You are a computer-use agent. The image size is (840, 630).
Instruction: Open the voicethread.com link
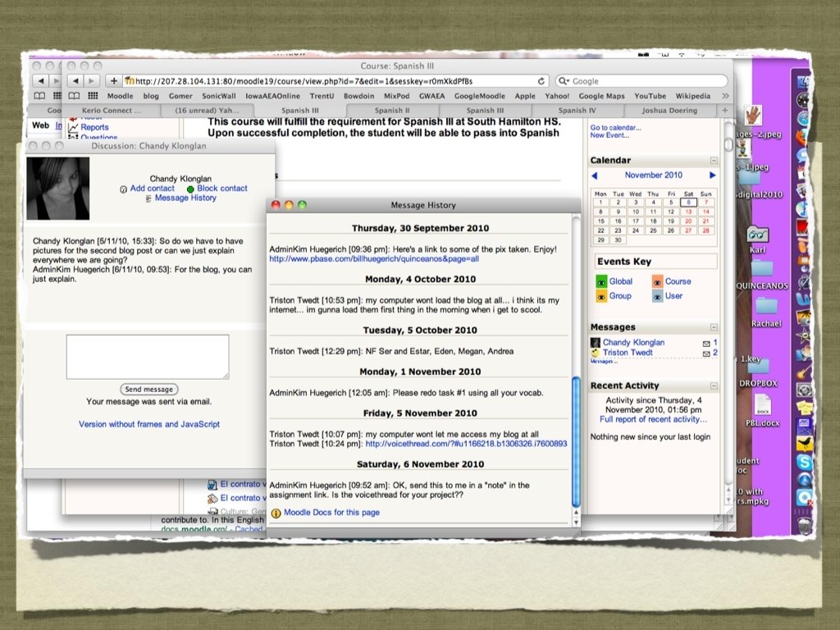tap(466, 444)
